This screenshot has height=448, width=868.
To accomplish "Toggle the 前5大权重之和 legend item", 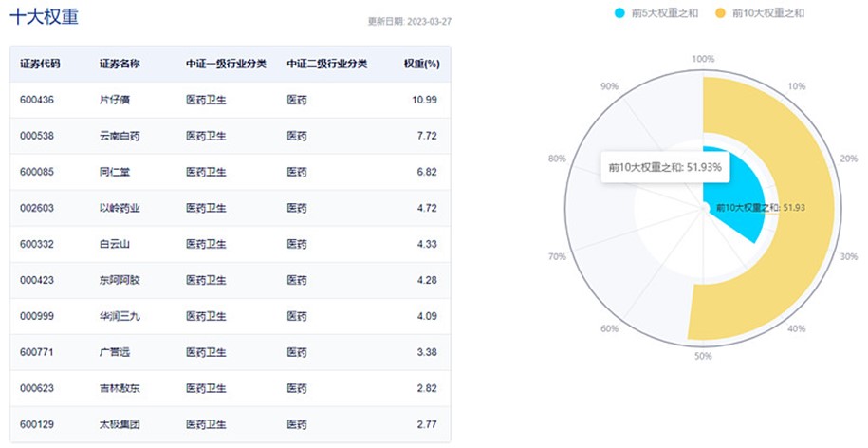I will pyautogui.click(x=656, y=12).
